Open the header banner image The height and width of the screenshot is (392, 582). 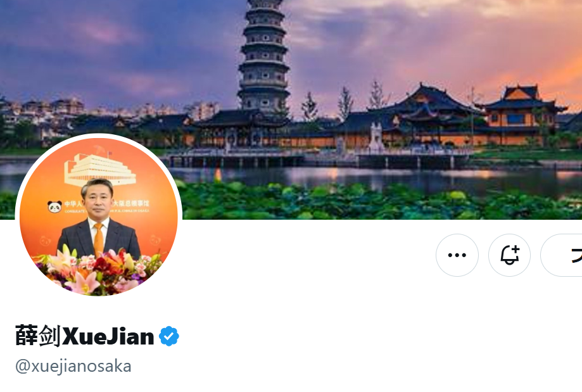(291, 110)
